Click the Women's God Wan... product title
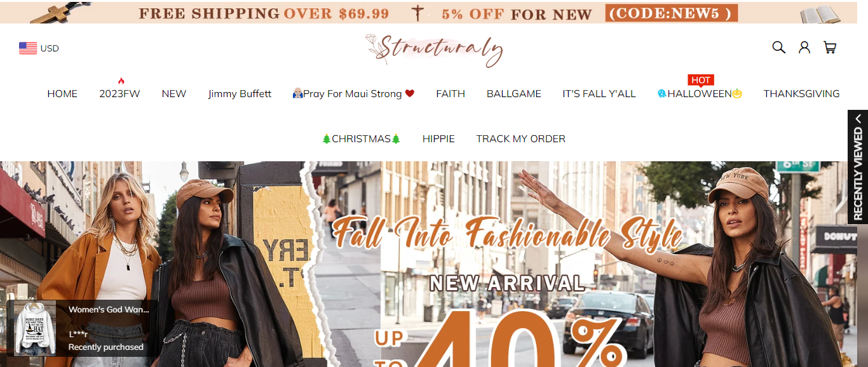 (109, 310)
